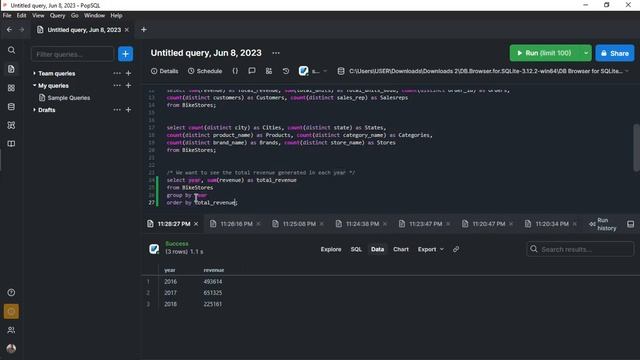
Task: Add a new query tab with plus
Action: tap(144, 29)
